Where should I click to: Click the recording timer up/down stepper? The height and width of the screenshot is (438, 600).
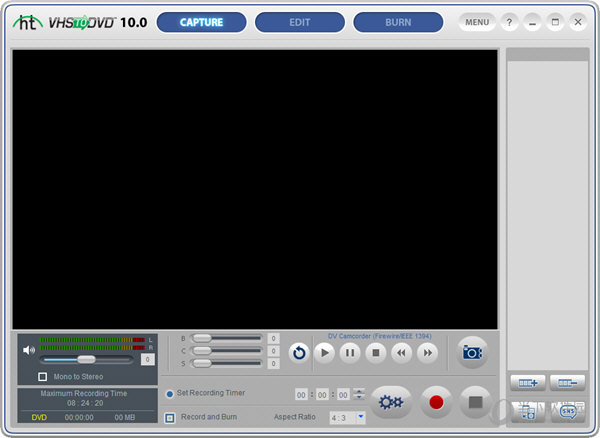tap(359, 394)
